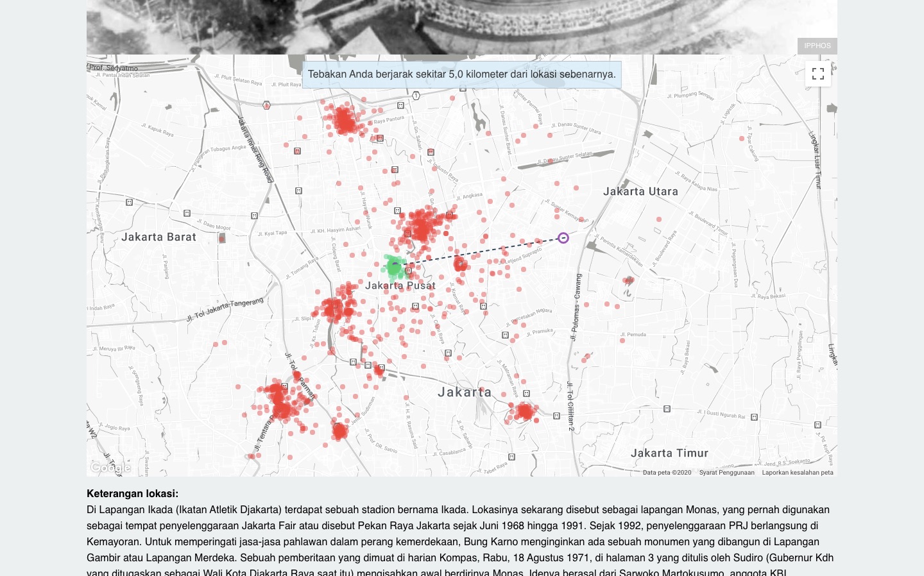Click the Jakarta Utara map label
924x576 pixels.
coord(640,191)
